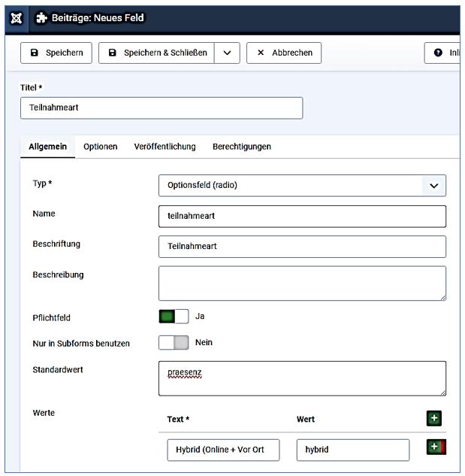Focus the Beschreibung text area

[302, 283]
